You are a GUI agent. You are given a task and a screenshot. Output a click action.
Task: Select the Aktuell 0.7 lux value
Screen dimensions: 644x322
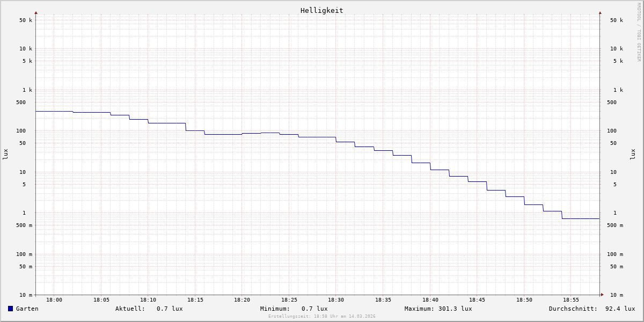tap(170, 309)
